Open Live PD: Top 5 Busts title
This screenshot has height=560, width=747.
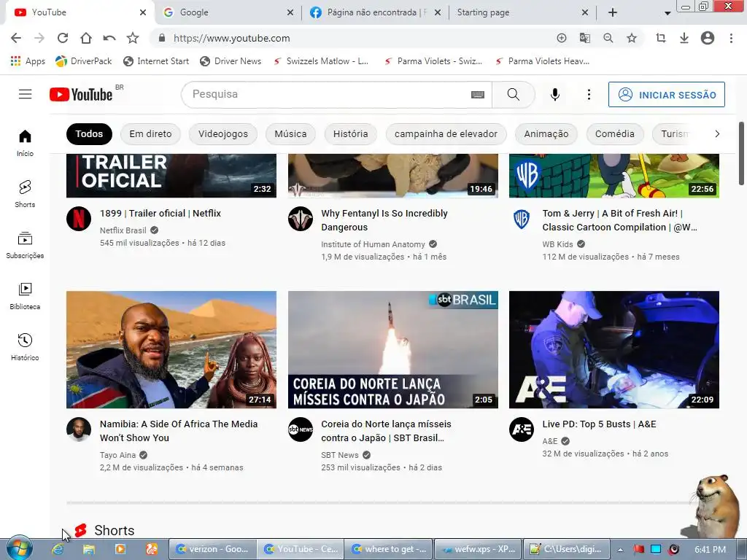599,424
